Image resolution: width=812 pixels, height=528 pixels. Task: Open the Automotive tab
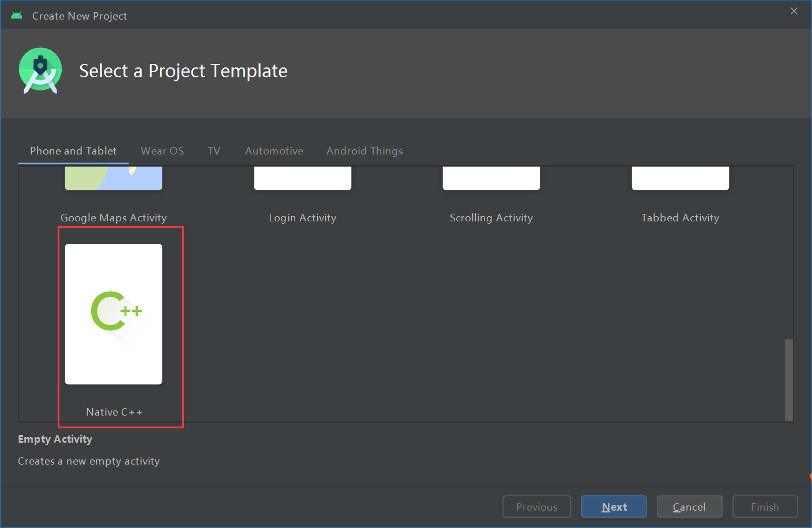(274, 151)
